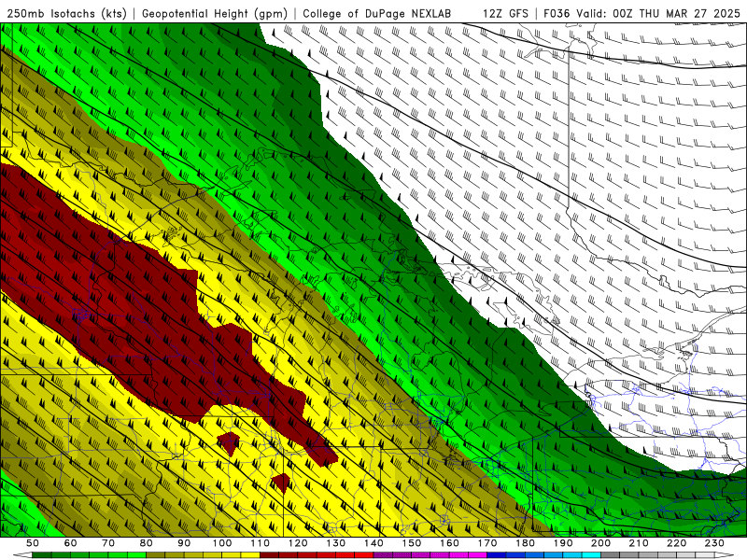The height and width of the screenshot is (560, 747).
Task: Click the '170' value on the color scale
Action: 486,543
